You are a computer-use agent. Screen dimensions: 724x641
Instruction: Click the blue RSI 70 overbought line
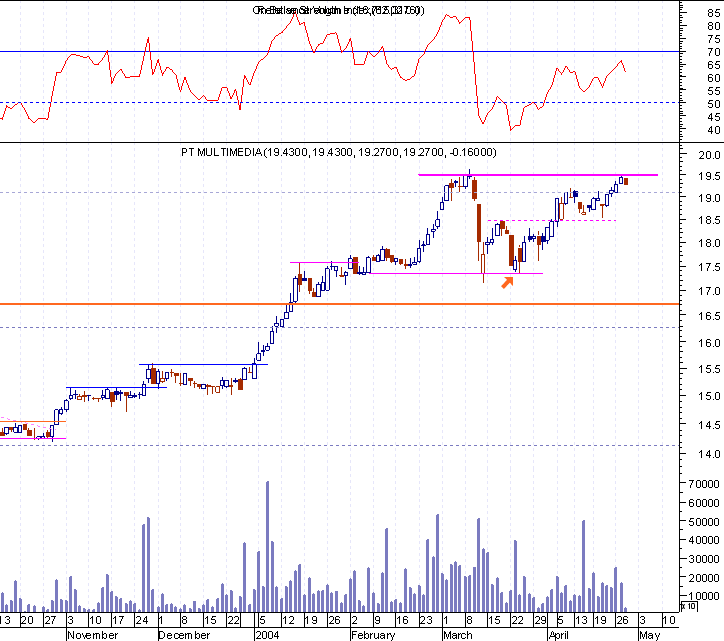339,51
